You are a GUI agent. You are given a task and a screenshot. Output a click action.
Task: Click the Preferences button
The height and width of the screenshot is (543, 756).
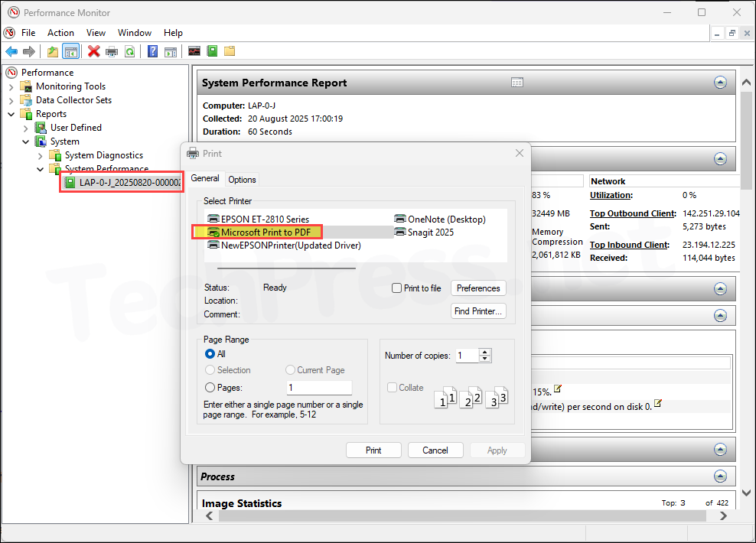coord(478,288)
